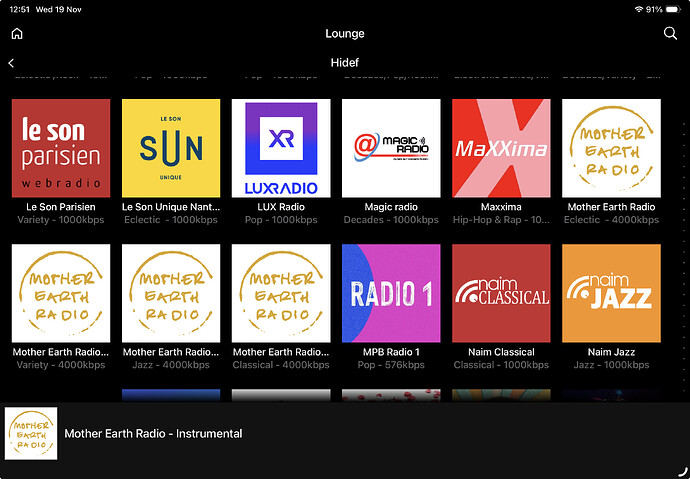Choose the LUX Radio station tile
690x479 pixels.
280,148
